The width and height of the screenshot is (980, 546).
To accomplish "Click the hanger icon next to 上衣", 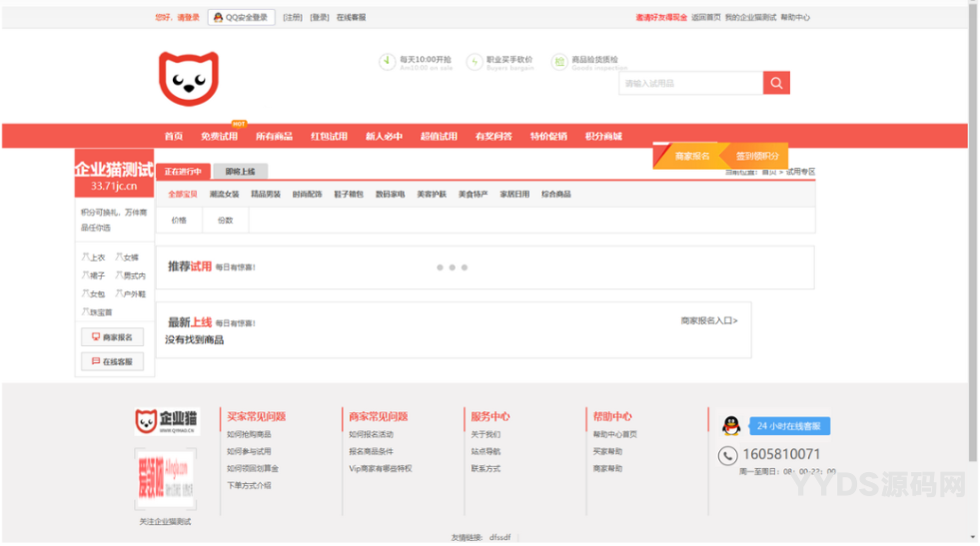I will pos(86,257).
